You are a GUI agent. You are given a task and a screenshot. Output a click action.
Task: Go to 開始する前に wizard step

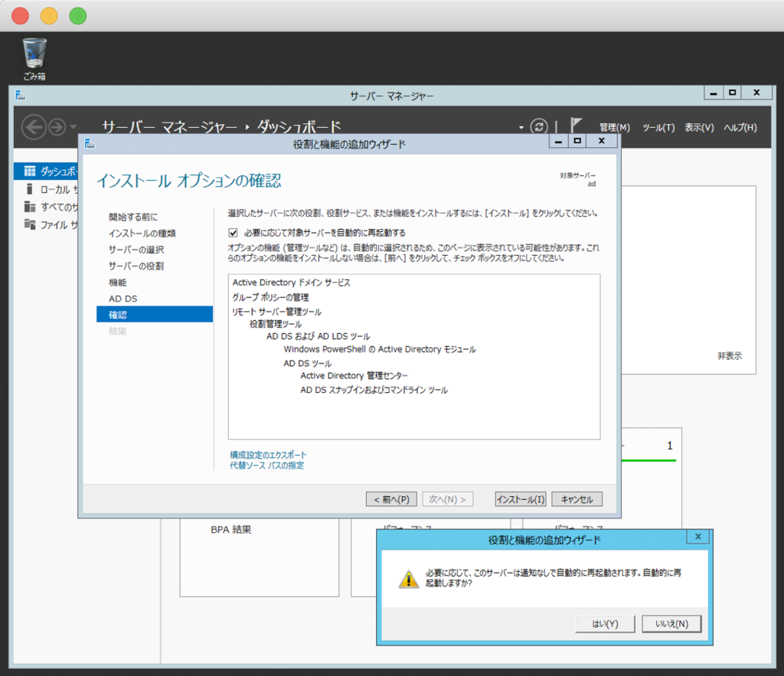click(x=133, y=217)
